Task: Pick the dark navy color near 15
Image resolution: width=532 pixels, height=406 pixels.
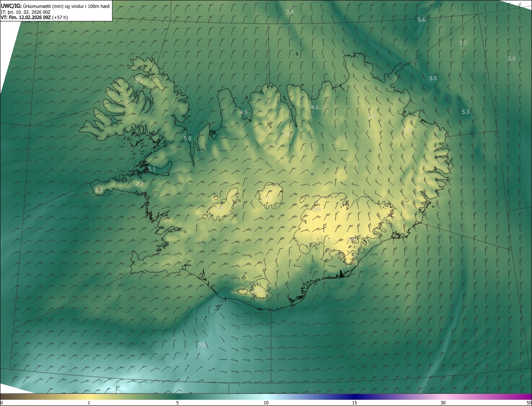Action: pos(355,396)
